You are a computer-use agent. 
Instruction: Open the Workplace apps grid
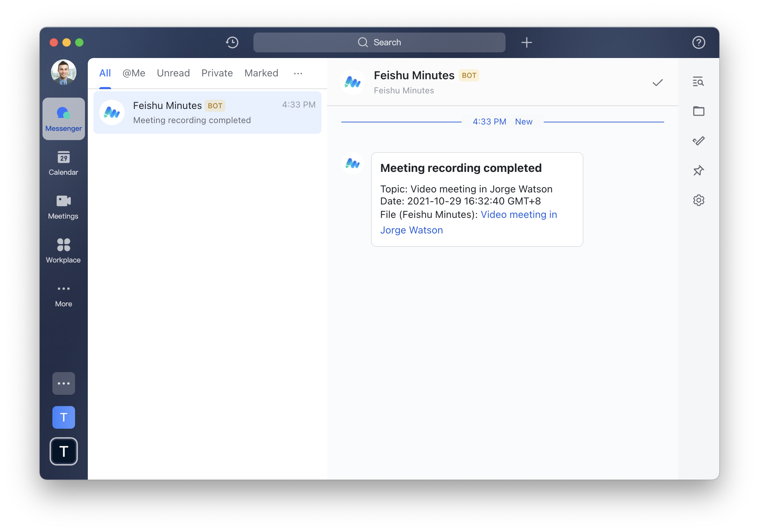(x=63, y=251)
